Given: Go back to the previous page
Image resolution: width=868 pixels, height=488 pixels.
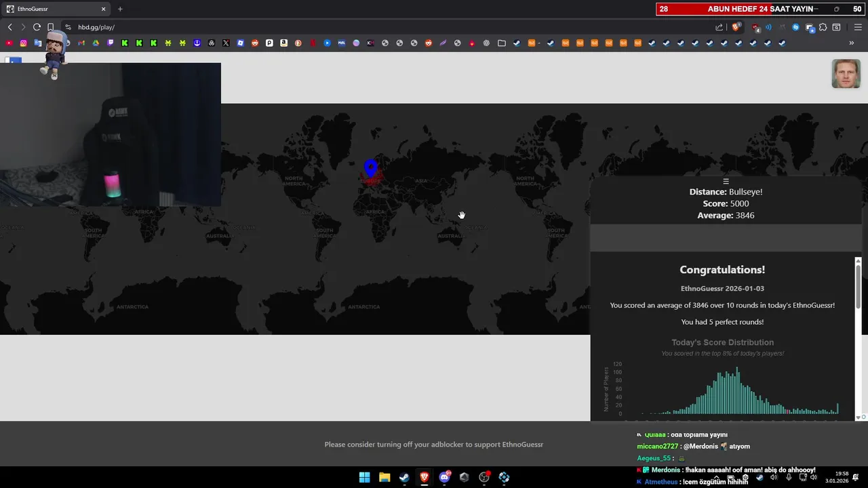Looking at the screenshot, I should click(9, 27).
